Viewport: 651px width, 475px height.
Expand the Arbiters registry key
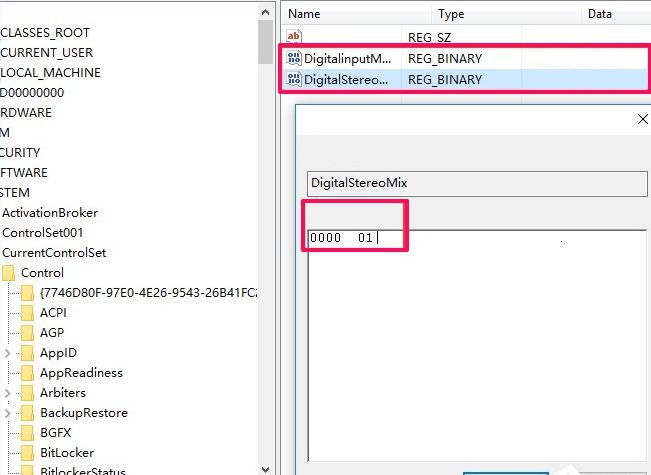[x=7, y=393]
